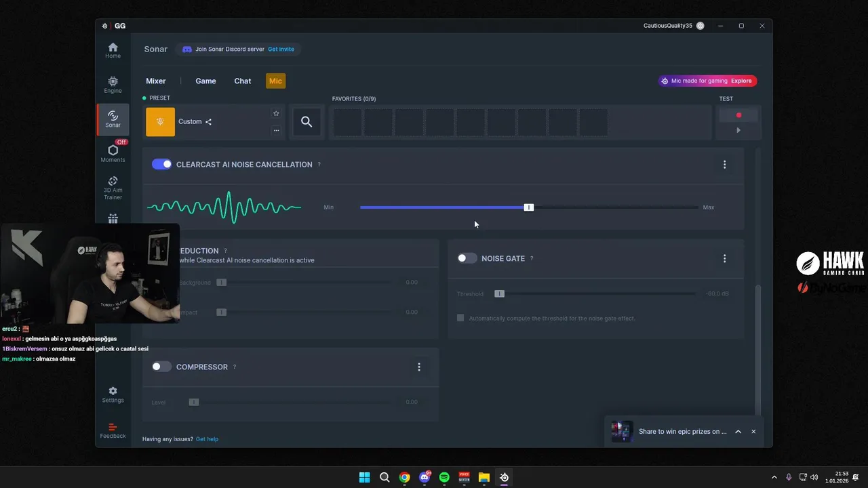This screenshot has width=868, height=488.
Task: Click Noise Reduction impact slider handle
Action: point(221,312)
